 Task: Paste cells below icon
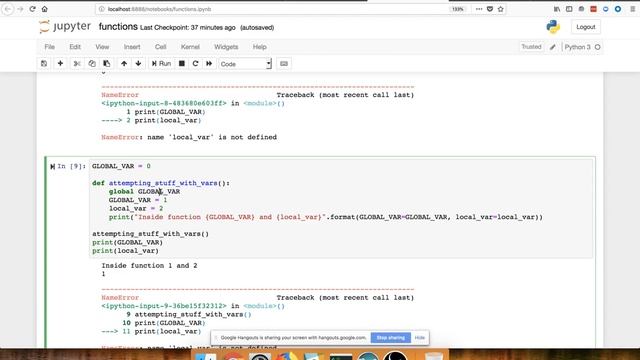tap(107, 64)
